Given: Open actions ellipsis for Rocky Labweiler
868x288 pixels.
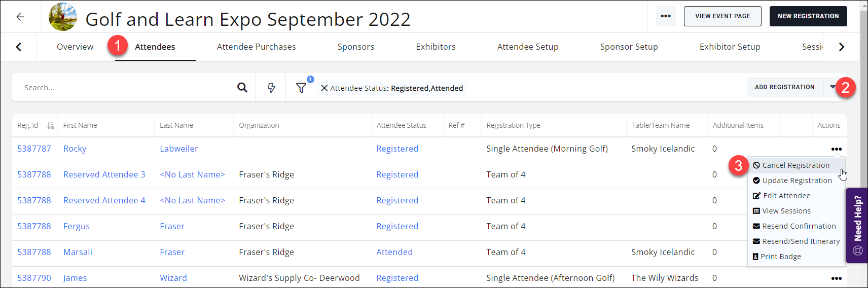Looking at the screenshot, I should 836,149.
